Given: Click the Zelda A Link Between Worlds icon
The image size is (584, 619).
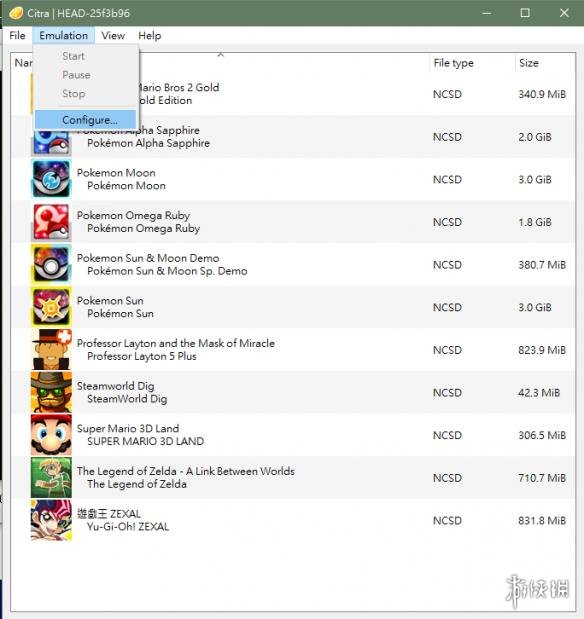Looking at the screenshot, I should point(51,477).
